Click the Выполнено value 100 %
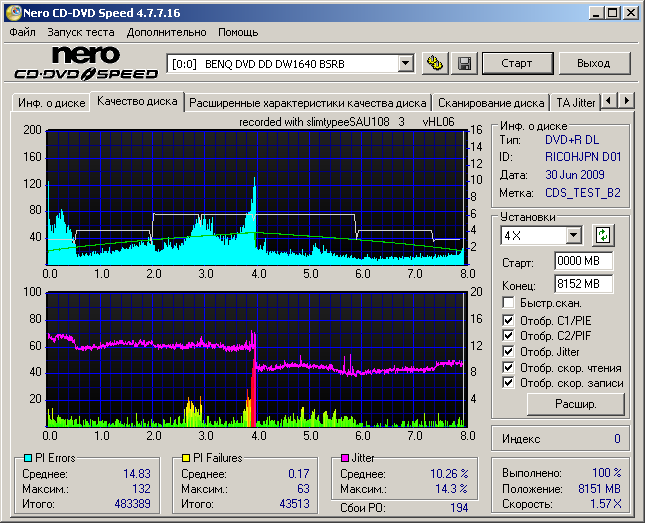The image size is (645, 523). (x=606, y=473)
